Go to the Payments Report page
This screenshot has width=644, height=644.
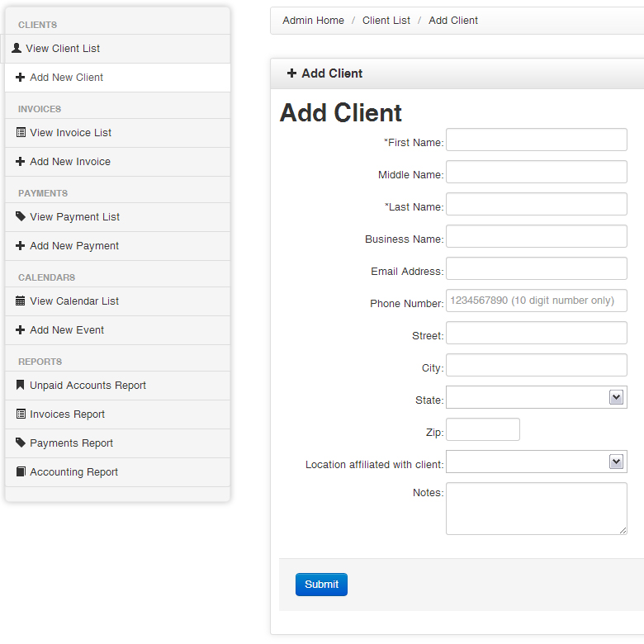coord(71,443)
